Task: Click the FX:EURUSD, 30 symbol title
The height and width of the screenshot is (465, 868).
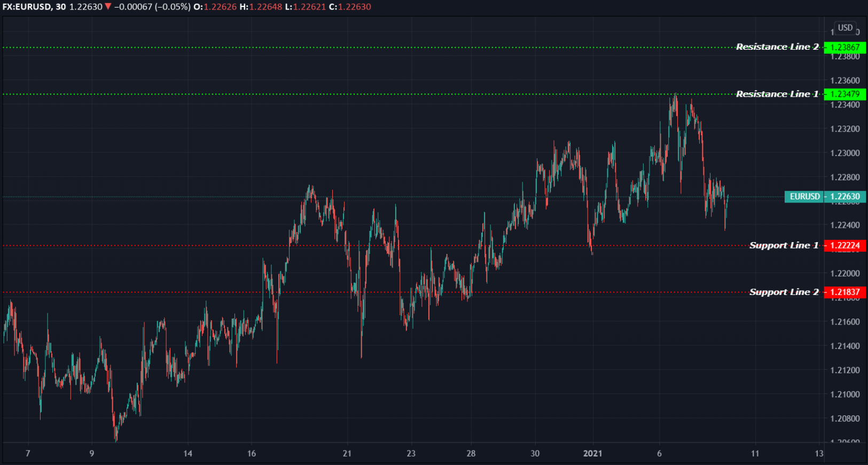Action: (x=34, y=7)
